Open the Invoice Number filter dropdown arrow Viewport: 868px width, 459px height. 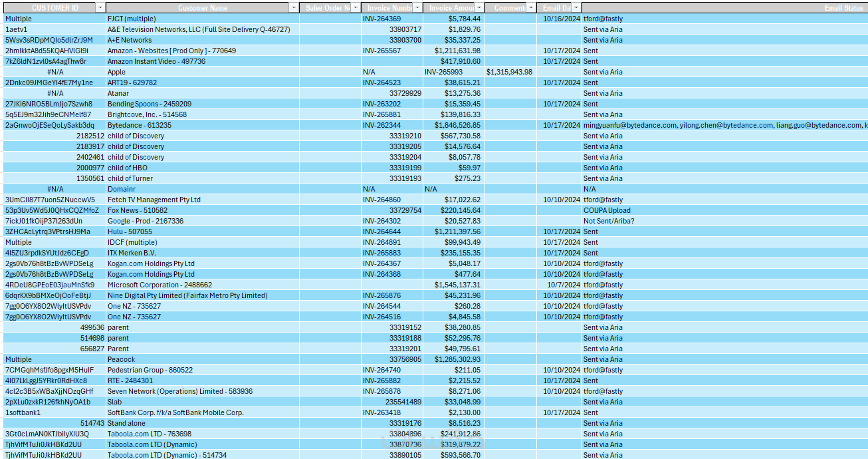[417, 7]
